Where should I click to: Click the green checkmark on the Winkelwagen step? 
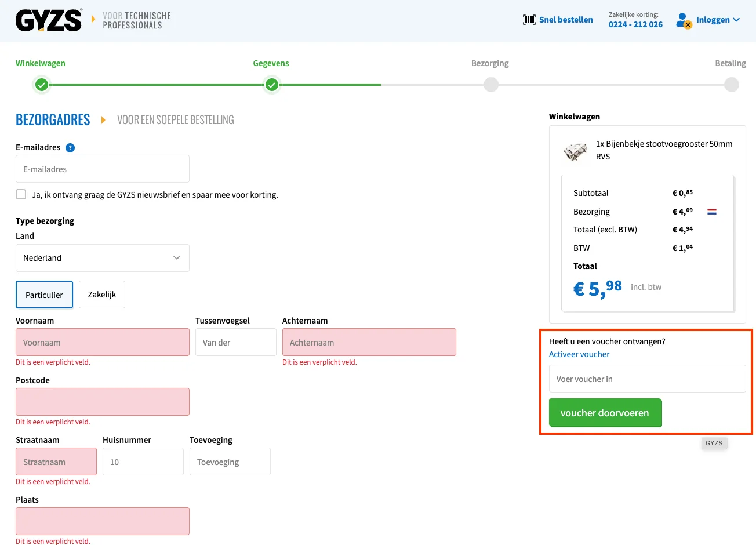42,85
